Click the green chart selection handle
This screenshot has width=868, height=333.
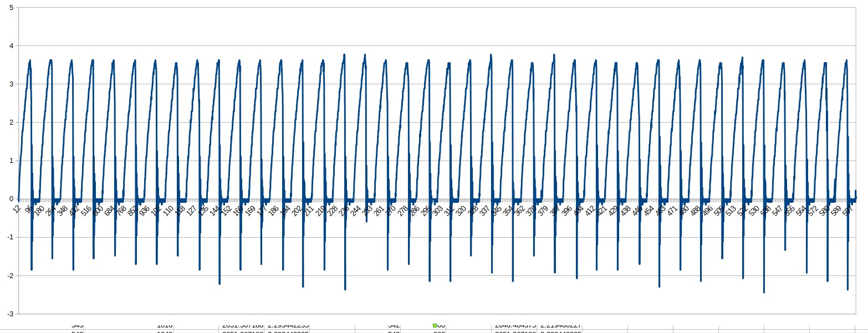click(435, 325)
